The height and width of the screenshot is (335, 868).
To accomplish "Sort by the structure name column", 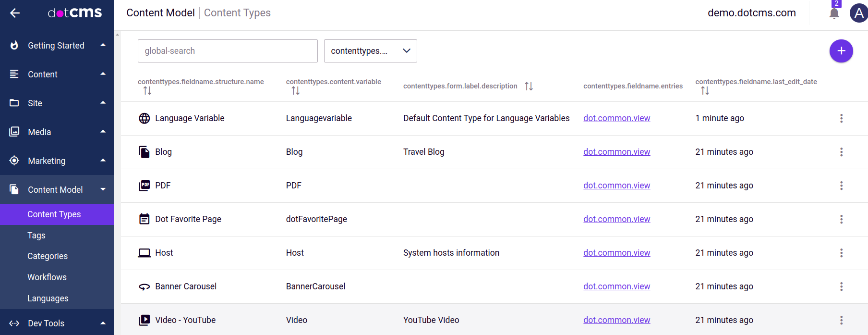I will (x=147, y=90).
